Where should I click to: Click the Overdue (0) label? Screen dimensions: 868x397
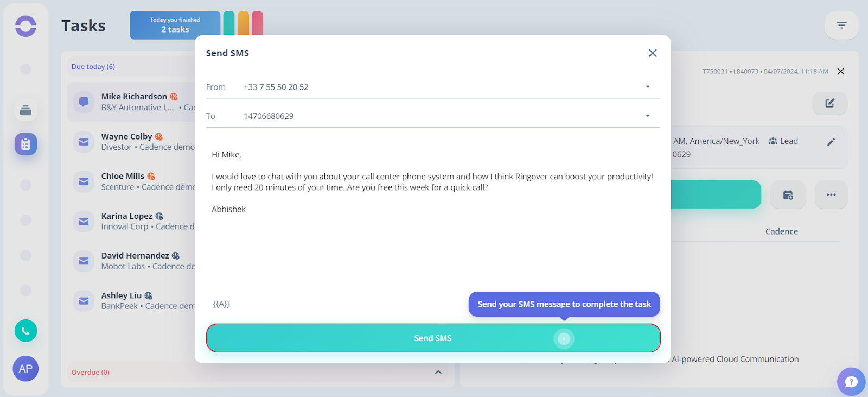point(91,373)
